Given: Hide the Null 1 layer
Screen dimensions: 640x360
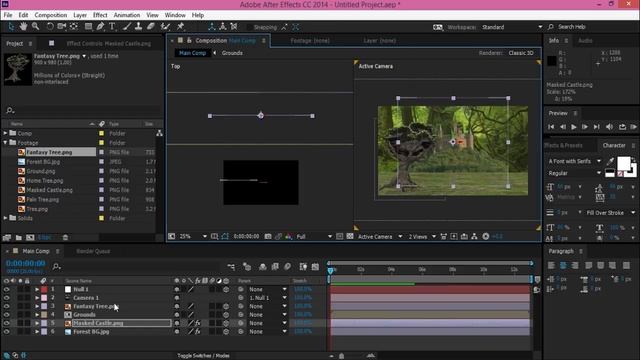Looking at the screenshot, I should pyautogui.click(x=7, y=289).
